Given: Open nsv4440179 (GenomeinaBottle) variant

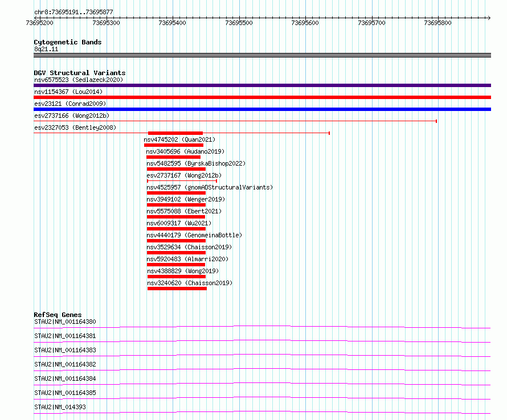Looking at the screenshot, I should coord(194,235).
